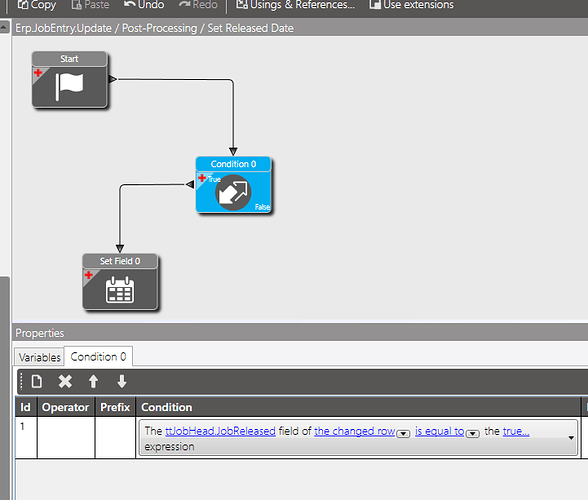Switch to the Condition 0 tab
588x500 pixels.
(98, 356)
